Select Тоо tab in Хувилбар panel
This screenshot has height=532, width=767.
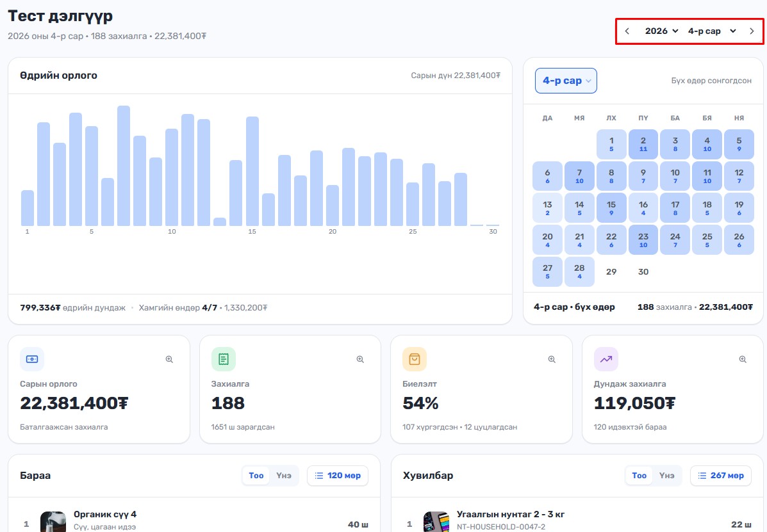pos(639,476)
